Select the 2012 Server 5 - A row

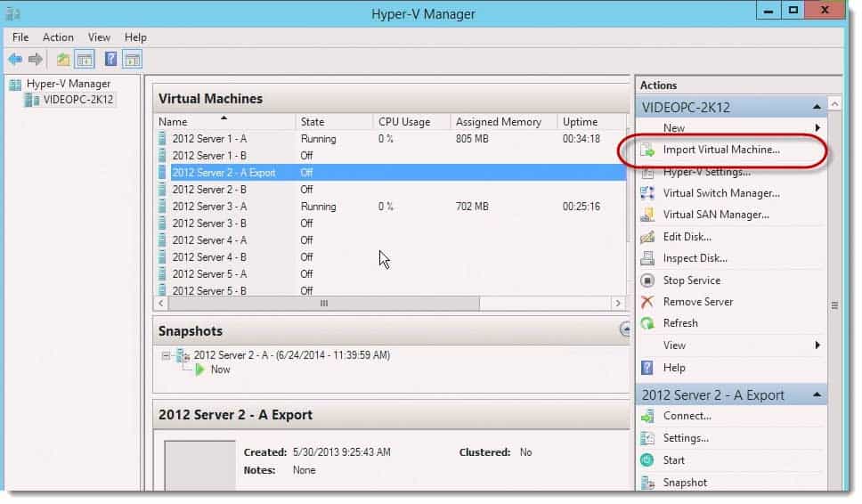point(390,273)
